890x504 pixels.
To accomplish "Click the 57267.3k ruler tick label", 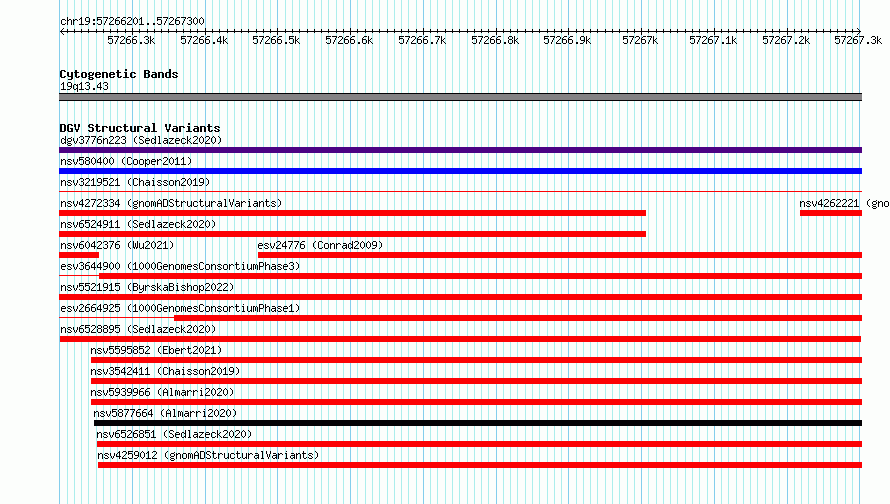I will 858,40.
